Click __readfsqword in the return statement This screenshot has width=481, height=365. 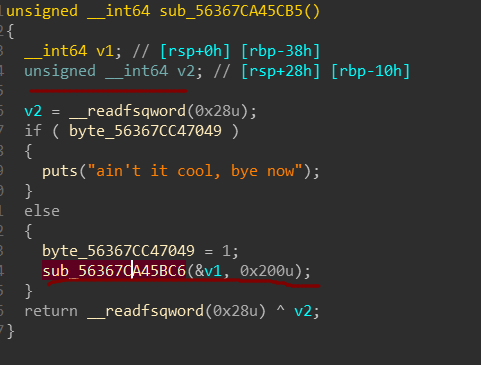pyautogui.click(x=145, y=311)
